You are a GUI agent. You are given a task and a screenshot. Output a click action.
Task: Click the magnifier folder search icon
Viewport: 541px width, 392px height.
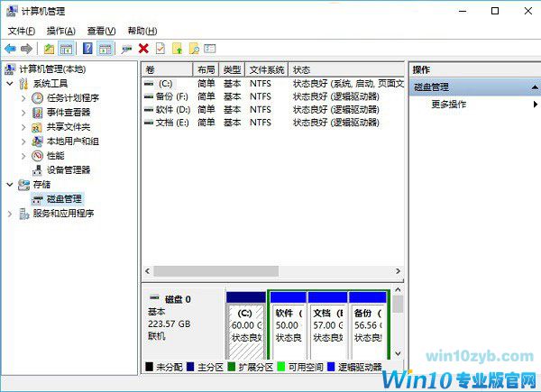pos(193,48)
